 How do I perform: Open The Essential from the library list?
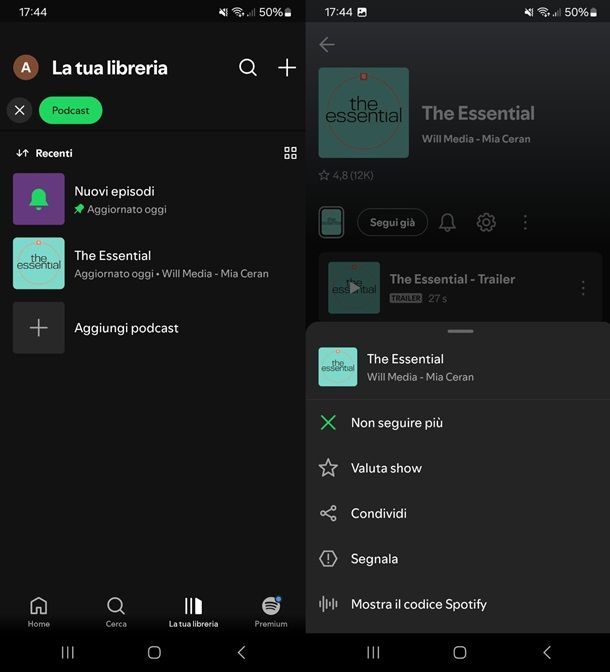153,264
